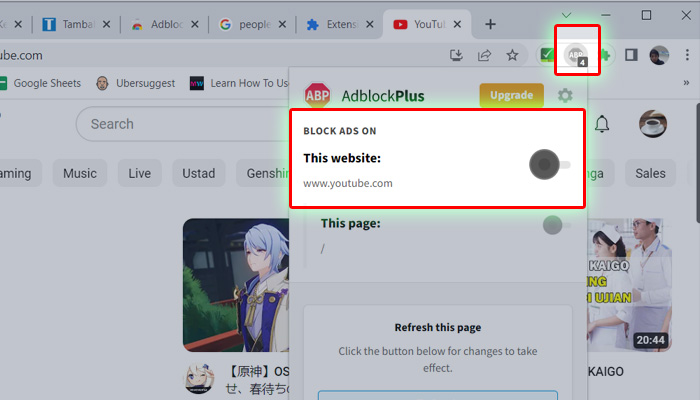Select the Sales category chip
Image resolution: width=700 pixels, height=400 pixels.
650,173
